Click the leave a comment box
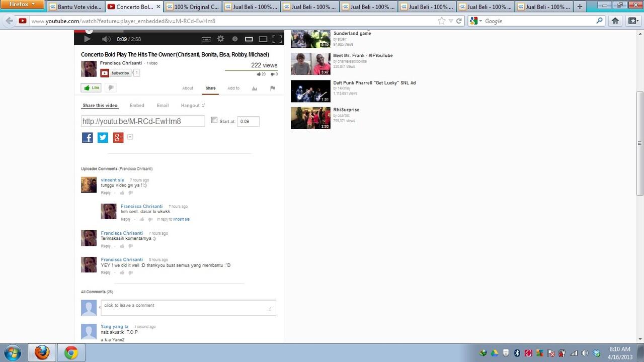This screenshot has height=362, width=644. [x=188, y=308]
